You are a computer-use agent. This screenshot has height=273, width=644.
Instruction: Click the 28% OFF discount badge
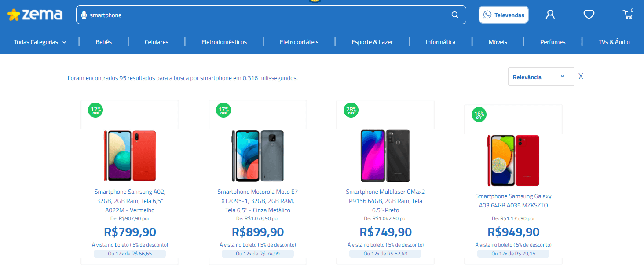tap(351, 110)
